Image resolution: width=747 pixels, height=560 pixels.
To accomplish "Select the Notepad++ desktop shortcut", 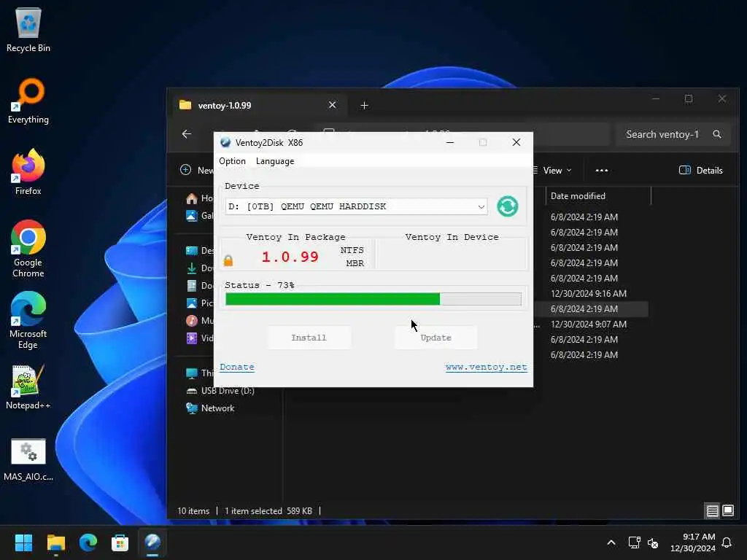I will click(x=28, y=387).
